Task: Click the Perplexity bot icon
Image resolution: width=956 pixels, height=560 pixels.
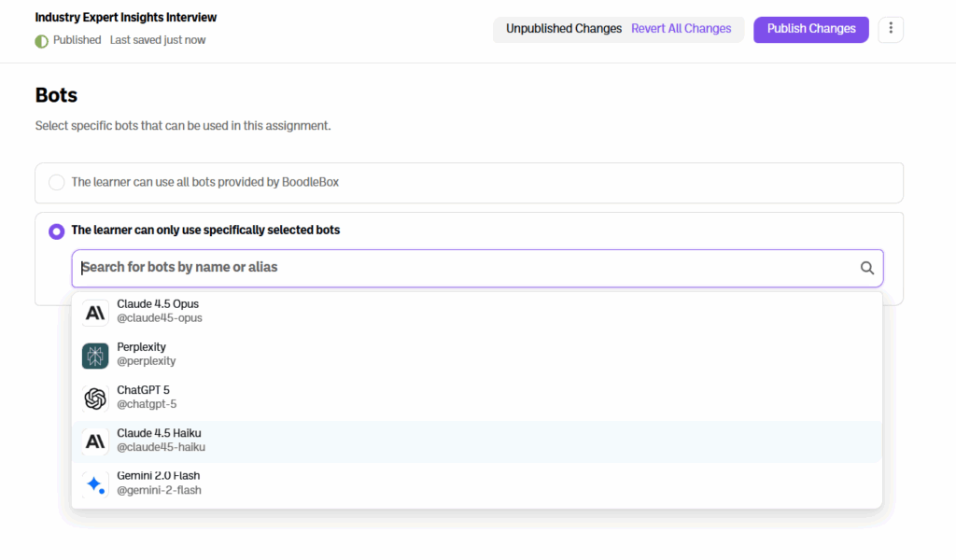Action: pyautogui.click(x=95, y=356)
